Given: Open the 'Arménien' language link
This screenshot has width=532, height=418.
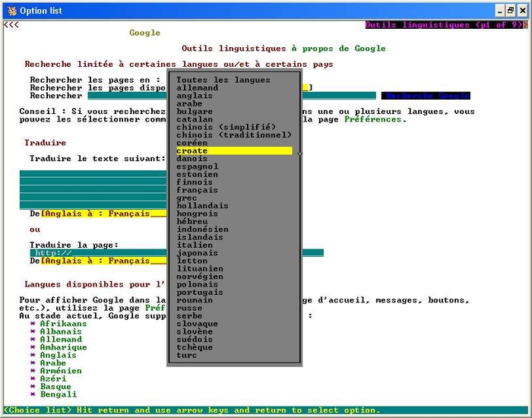Looking at the screenshot, I should pyautogui.click(x=61, y=371).
